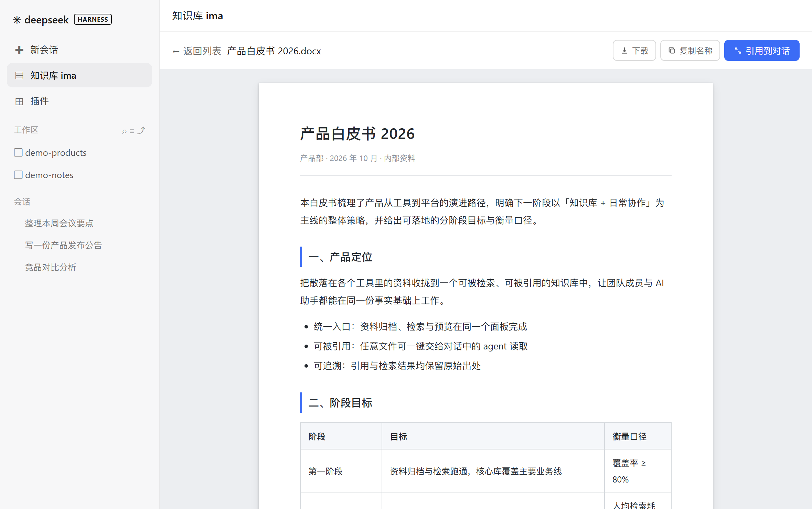The width and height of the screenshot is (812, 509).
Task: Click the 二、阶段目标 section heading
Action: click(340, 403)
